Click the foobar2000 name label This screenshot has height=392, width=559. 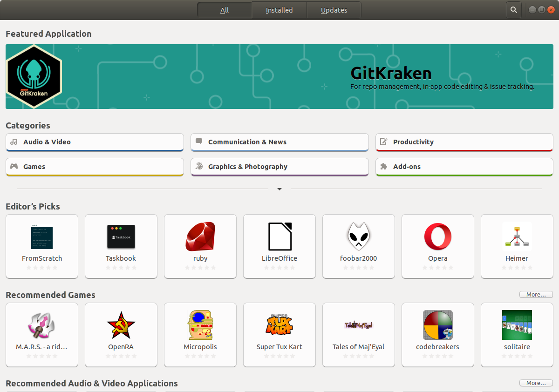pos(359,258)
